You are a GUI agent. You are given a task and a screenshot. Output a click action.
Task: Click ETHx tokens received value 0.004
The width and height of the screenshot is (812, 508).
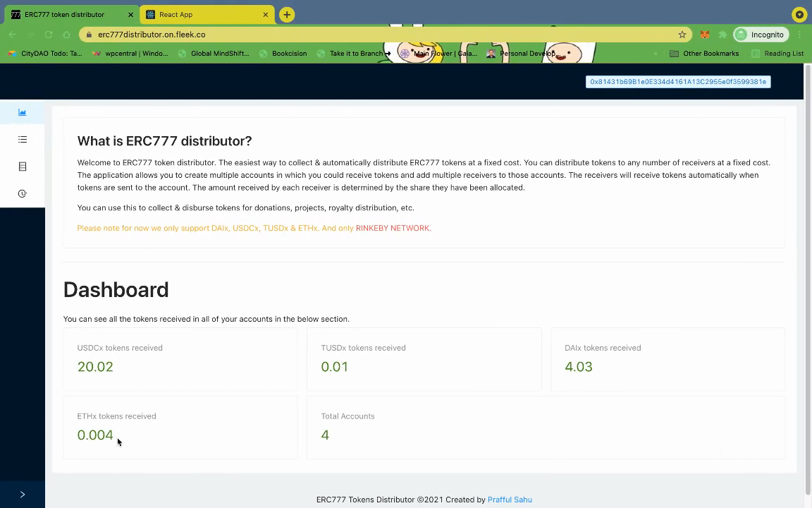(95, 435)
